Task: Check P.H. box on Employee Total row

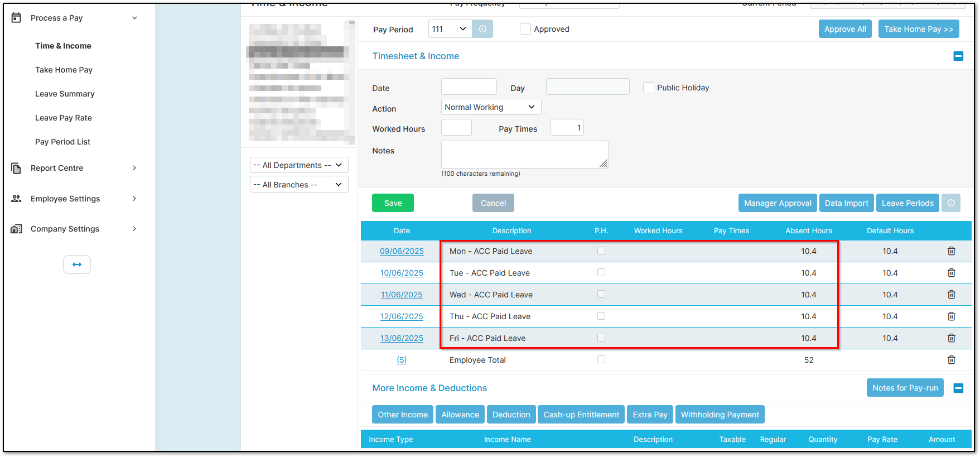Action: [601, 359]
